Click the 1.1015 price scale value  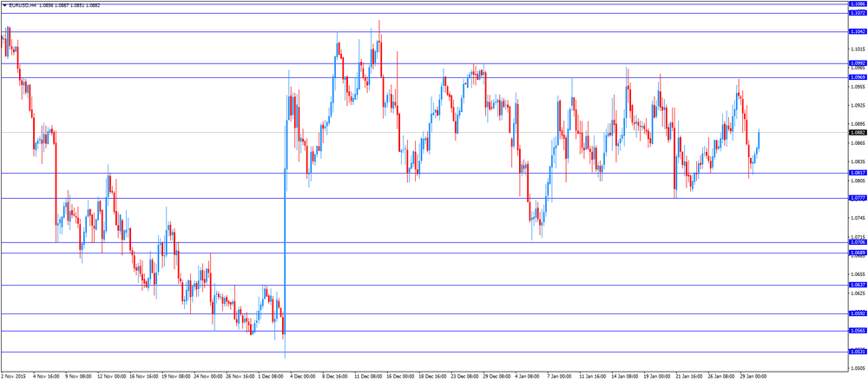coord(858,49)
